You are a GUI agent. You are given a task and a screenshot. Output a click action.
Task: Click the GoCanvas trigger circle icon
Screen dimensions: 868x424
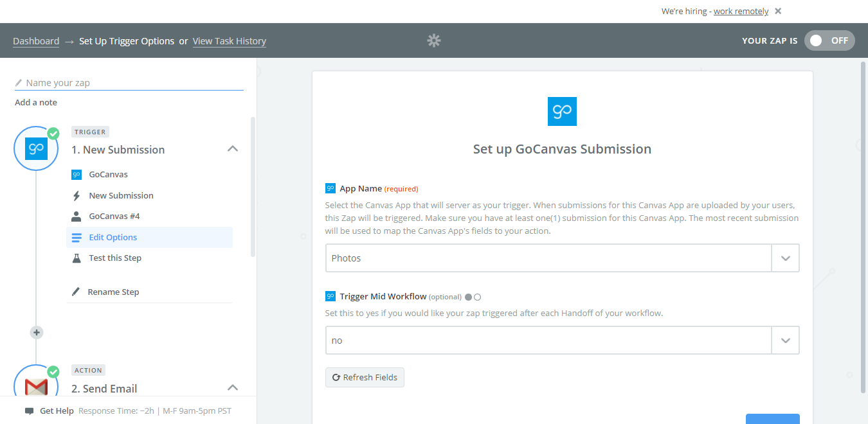(36, 149)
